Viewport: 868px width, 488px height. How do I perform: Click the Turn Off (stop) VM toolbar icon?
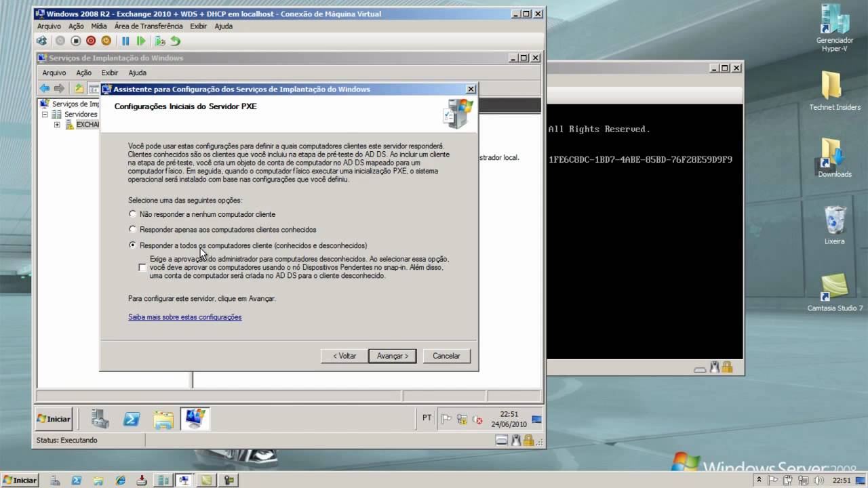pyautogui.click(x=76, y=41)
